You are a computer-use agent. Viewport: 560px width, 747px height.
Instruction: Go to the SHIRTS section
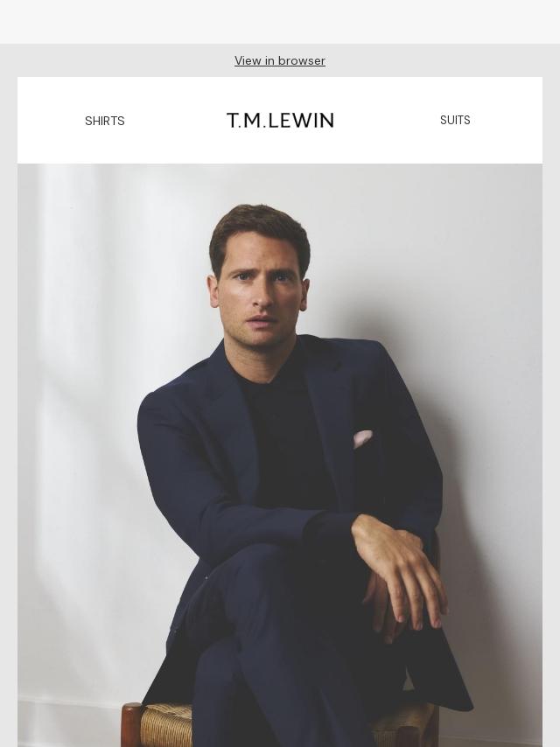[104, 121]
